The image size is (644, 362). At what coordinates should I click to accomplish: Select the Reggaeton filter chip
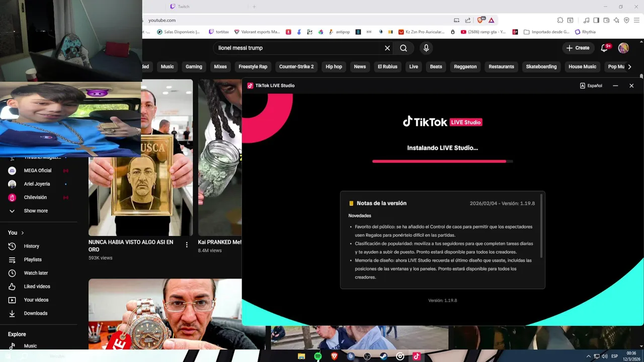pyautogui.click(x=465, y=66)
